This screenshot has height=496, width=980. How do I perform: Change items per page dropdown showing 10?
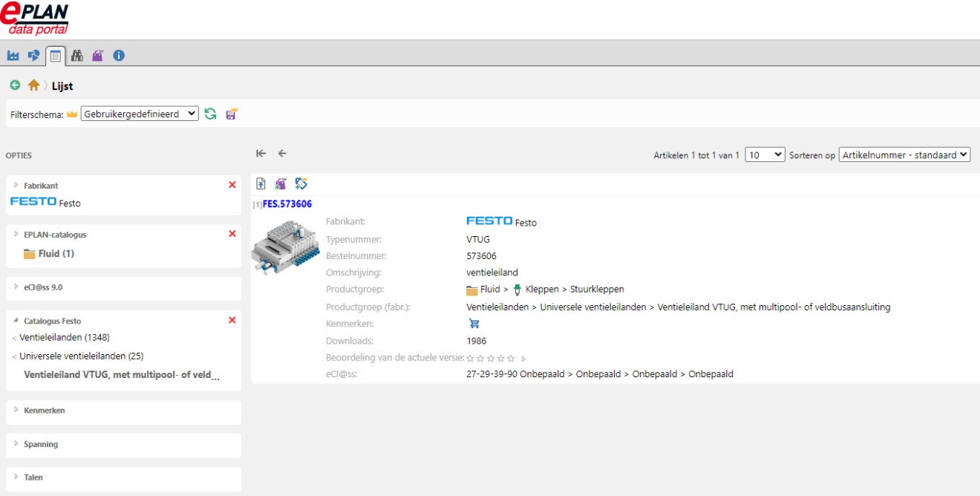pyautogui.click(x=765, y=154)
